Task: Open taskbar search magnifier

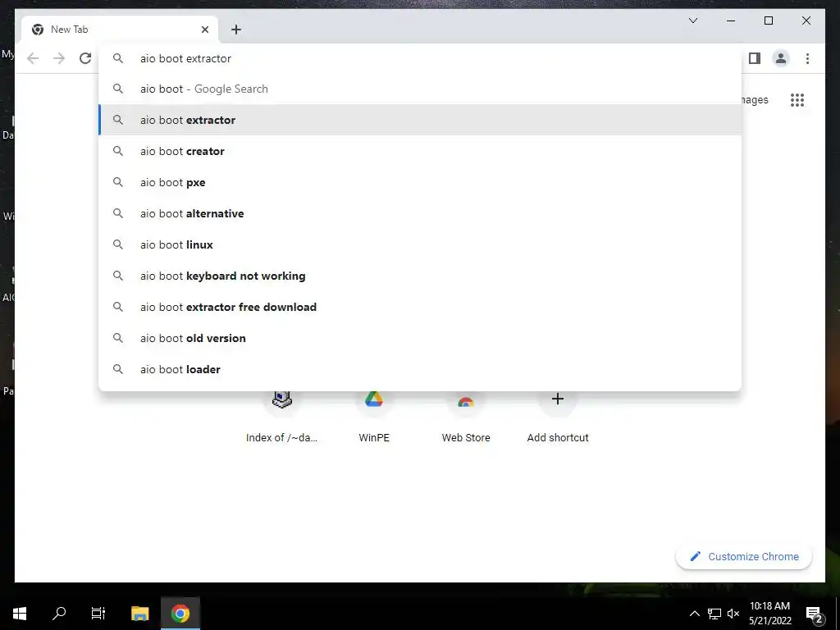Action: [x=59, y=614]
